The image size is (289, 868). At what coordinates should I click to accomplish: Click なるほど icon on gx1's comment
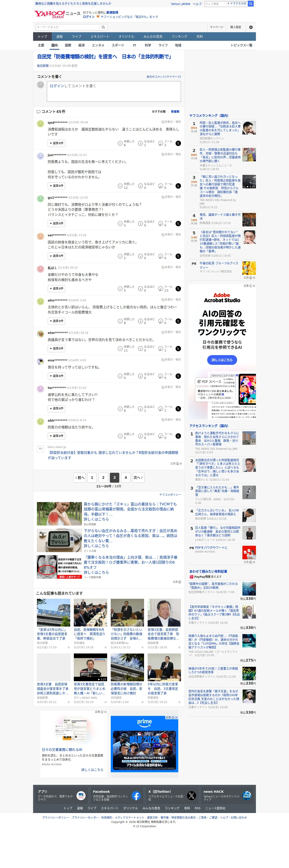point(140,223)
